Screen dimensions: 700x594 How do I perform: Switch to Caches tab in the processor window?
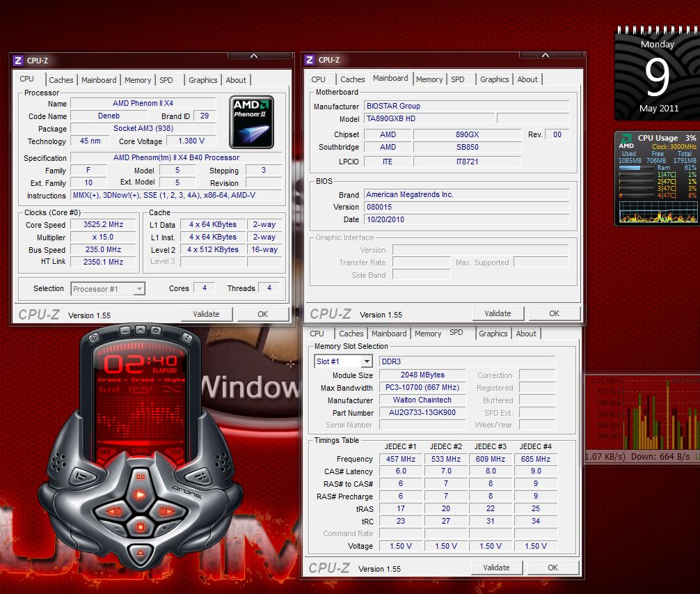61,80
